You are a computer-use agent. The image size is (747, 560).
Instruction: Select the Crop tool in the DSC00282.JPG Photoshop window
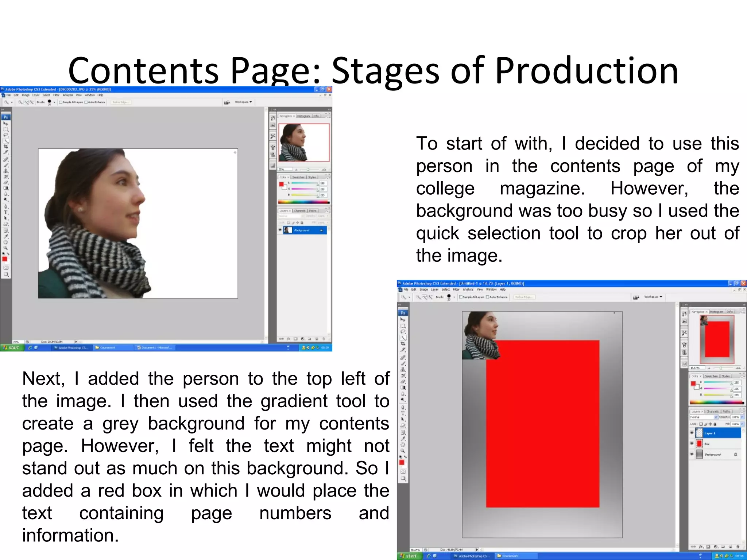[5, 146]
